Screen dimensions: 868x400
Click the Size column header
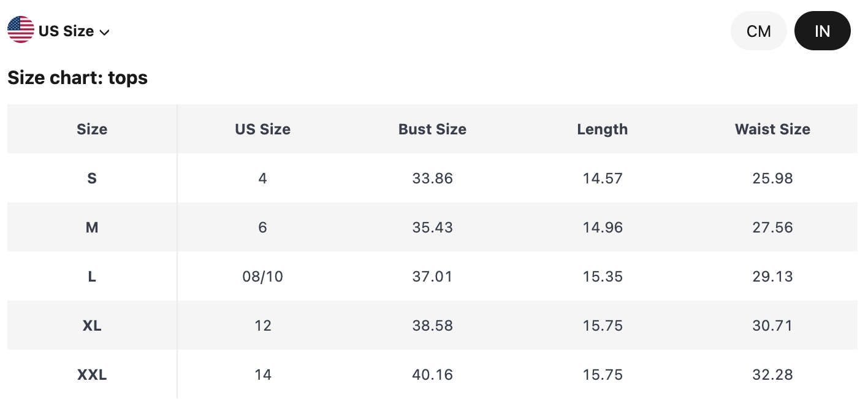[92, 129]
